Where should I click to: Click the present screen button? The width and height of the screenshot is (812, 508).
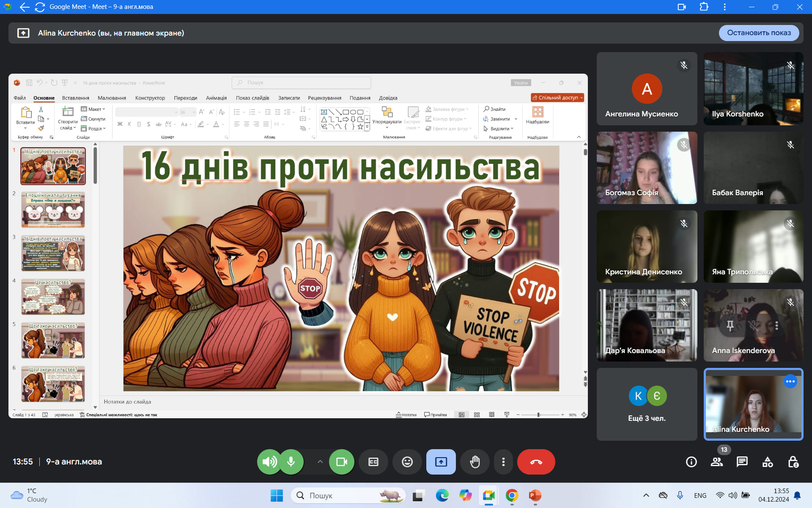click(x=441, y=461)
